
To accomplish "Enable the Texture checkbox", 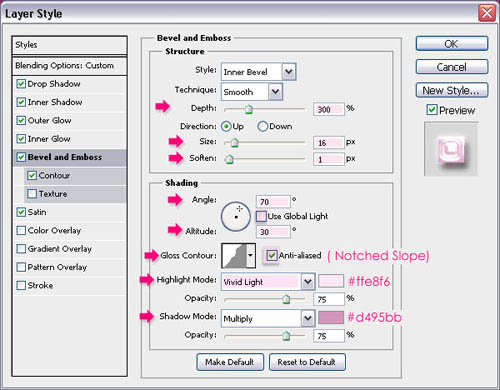I will tap(32, 194).
